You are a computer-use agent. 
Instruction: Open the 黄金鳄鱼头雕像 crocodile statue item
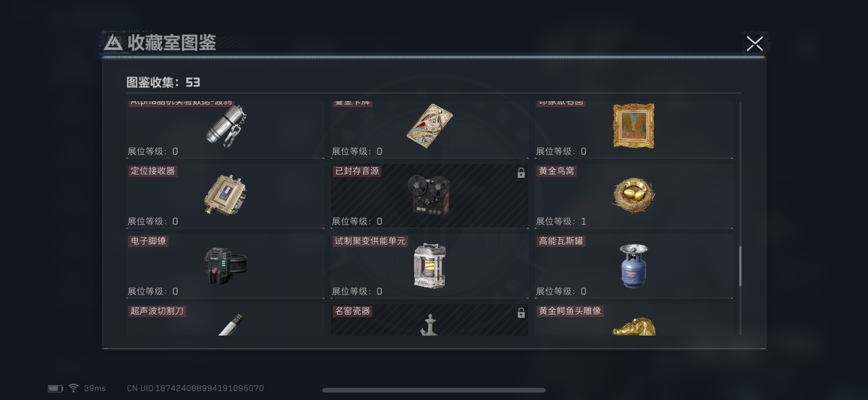click(x=634, y=319)
